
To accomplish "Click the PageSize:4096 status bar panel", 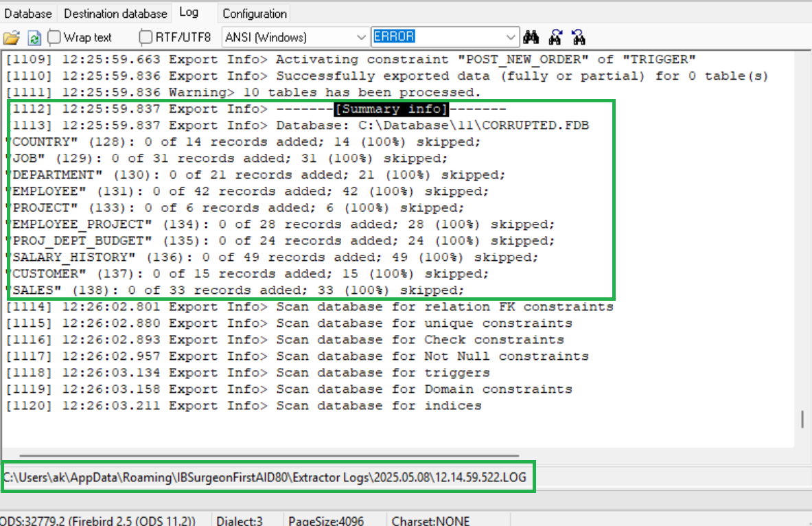I will coord(326,521).
